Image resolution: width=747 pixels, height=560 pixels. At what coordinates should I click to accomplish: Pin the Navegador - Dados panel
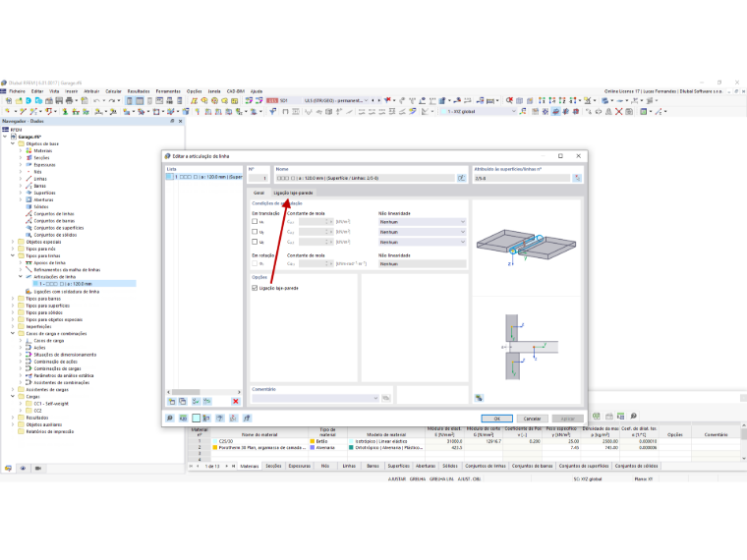pos(172,122)
